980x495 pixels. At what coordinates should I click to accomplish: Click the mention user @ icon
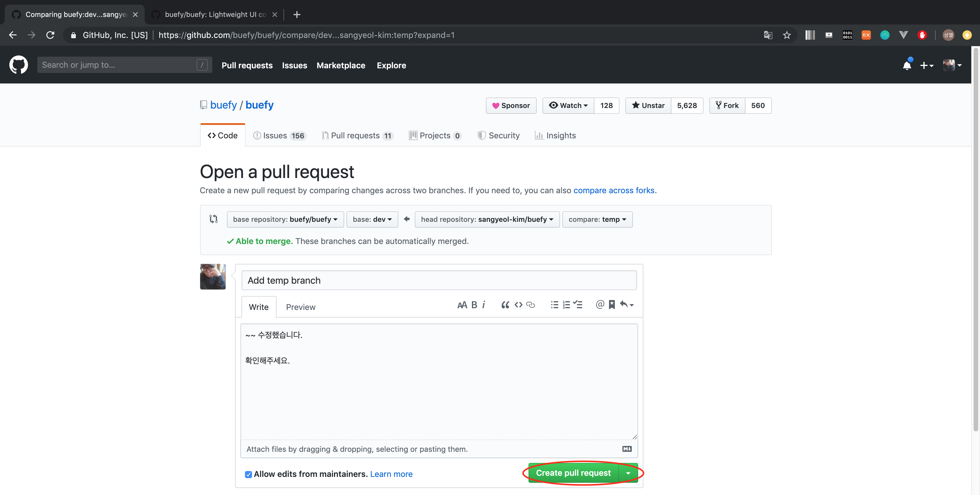(x=600, y=305)
